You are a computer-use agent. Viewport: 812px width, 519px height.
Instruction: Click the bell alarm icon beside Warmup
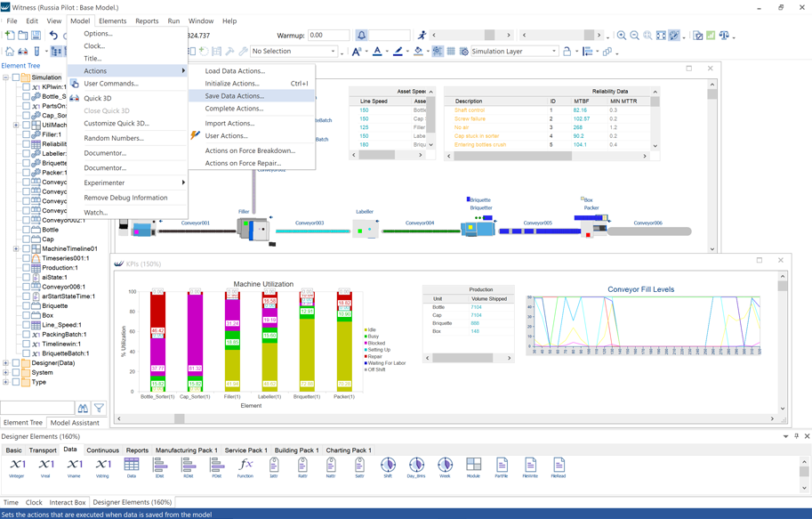[361, 36]
